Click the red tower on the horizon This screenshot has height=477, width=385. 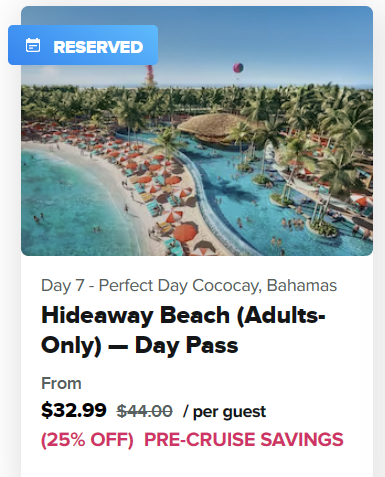tap(150, 75)
